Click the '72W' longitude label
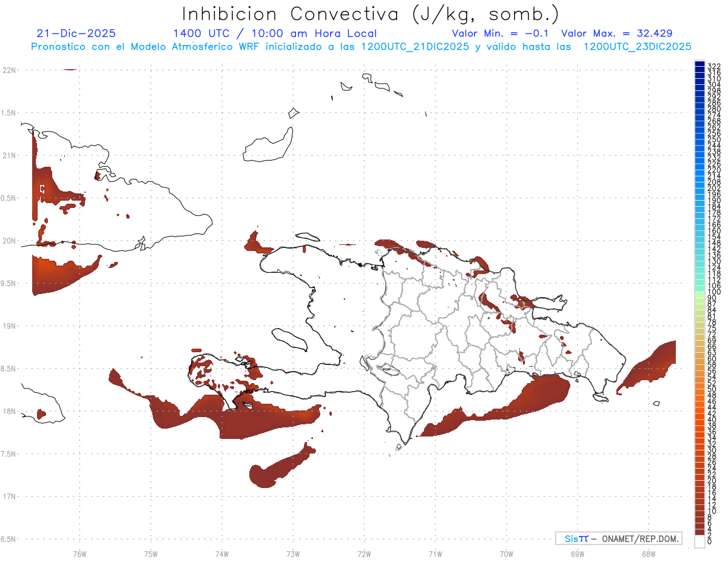The width and height of the screenshot is (728, 562). pos(364,554)
